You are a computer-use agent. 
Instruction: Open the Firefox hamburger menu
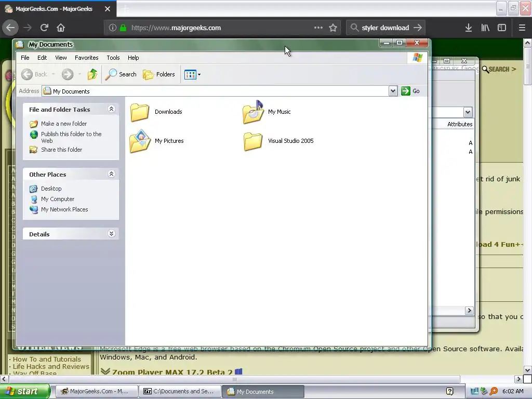click(x=522, y=28)
